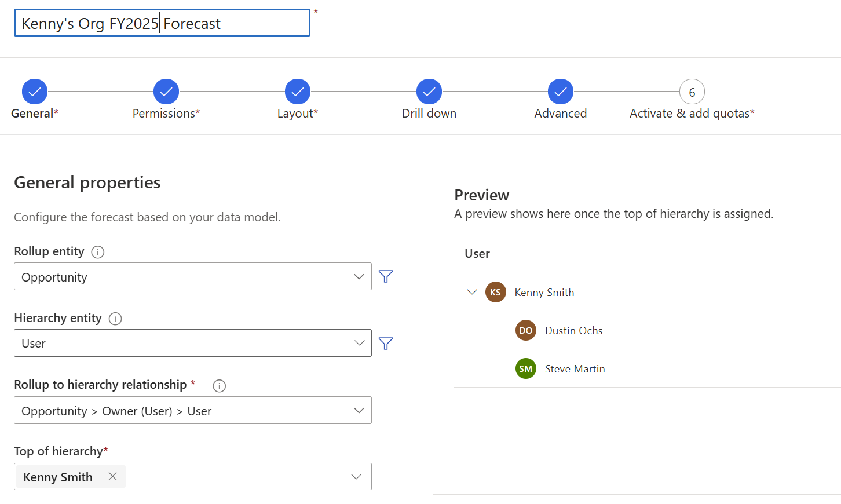Click Rollup to hierarchy relationship info icon

click(219, 386)
